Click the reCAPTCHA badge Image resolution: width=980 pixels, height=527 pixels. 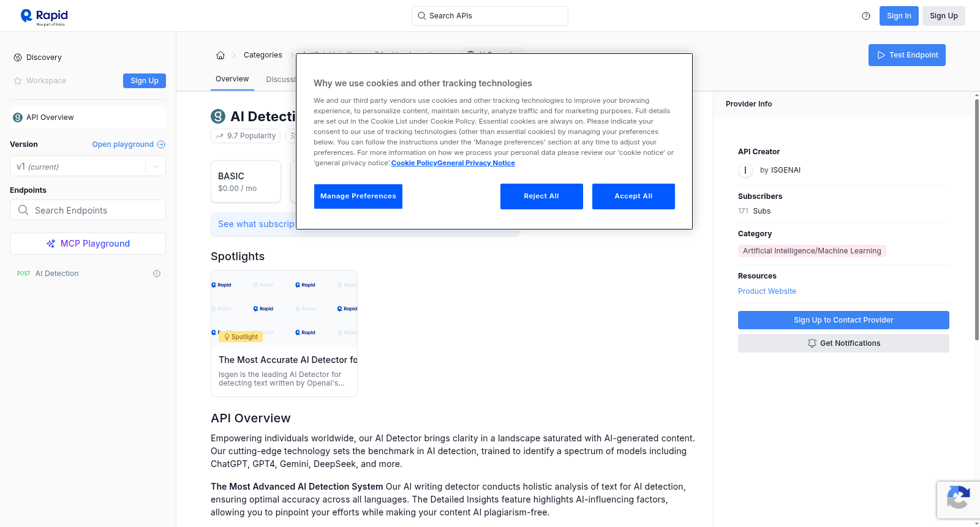958,500
